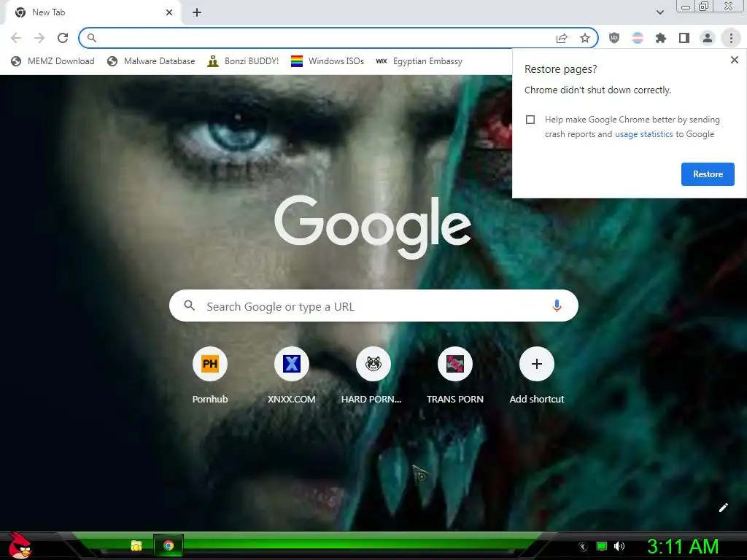Image resolution: width=747 pixels, height=560 pixels.
Task: Open Malware Database bookmark
Action: (151, 61)
